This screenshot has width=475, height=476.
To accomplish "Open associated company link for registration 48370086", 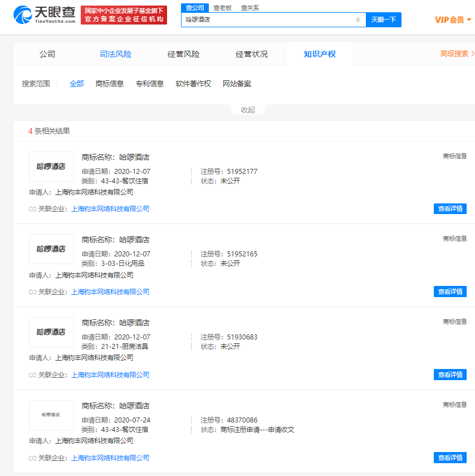I will point(110,458).
